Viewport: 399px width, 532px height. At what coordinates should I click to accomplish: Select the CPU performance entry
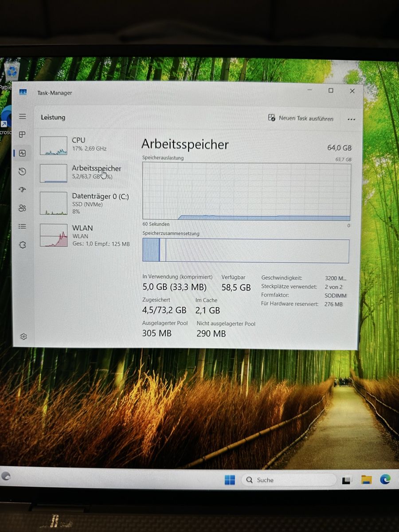tap(84, 145)
